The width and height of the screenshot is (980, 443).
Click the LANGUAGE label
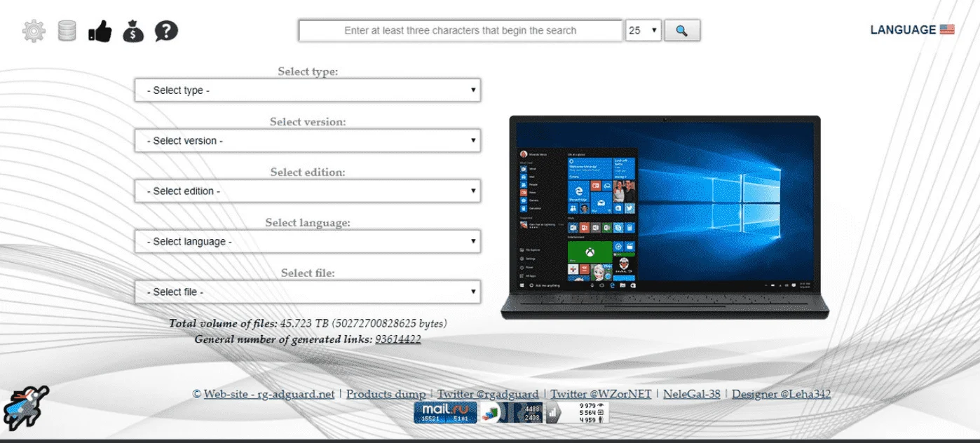pyautogui.click(x=903, y=29)
